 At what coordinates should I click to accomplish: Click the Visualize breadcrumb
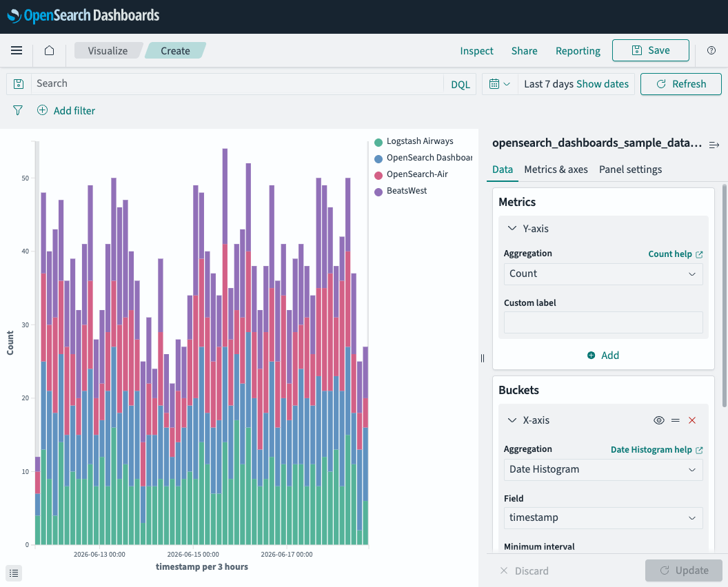click(x=108, y=50)
